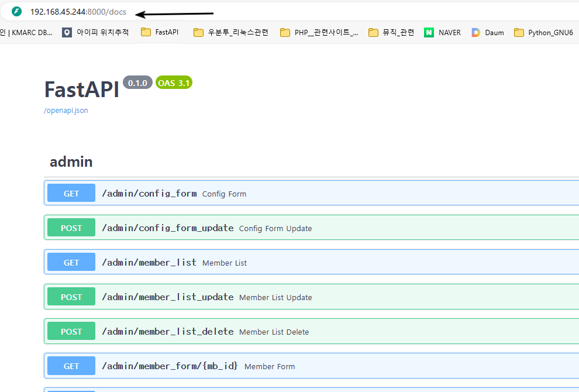
Task: Collapse the admin section header
Action: coord(71,162)
